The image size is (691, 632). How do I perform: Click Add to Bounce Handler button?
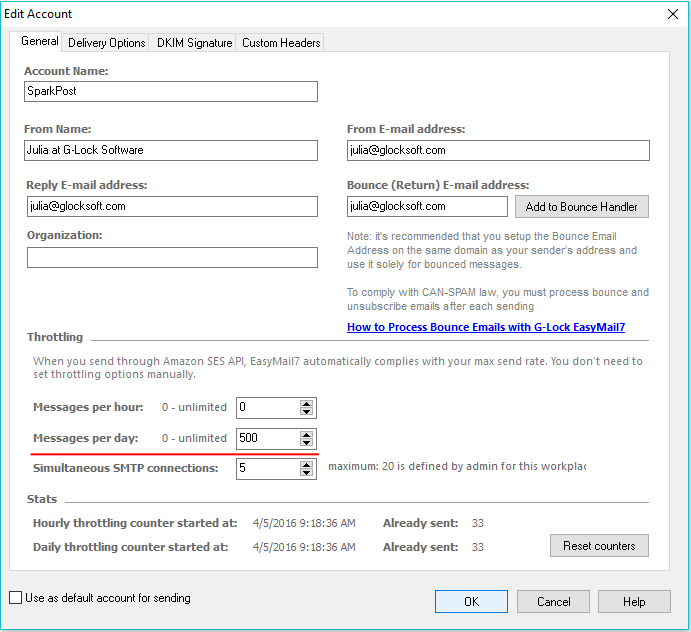point(582,207)
